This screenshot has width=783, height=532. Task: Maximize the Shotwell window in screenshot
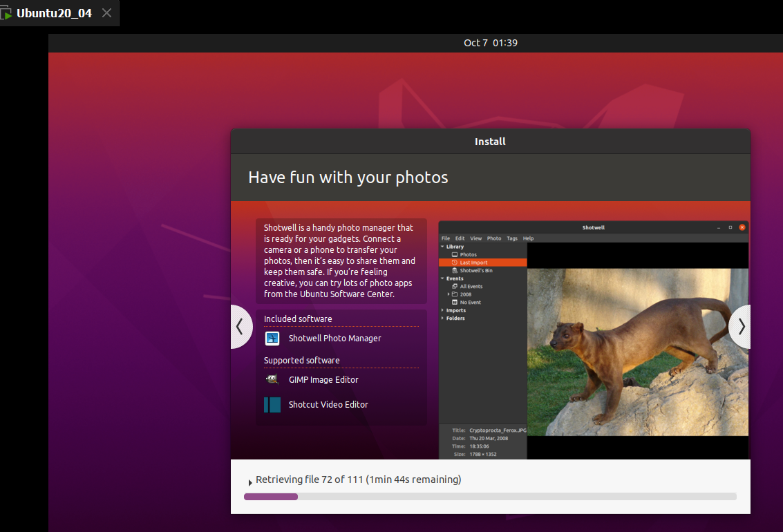point(730,227)
